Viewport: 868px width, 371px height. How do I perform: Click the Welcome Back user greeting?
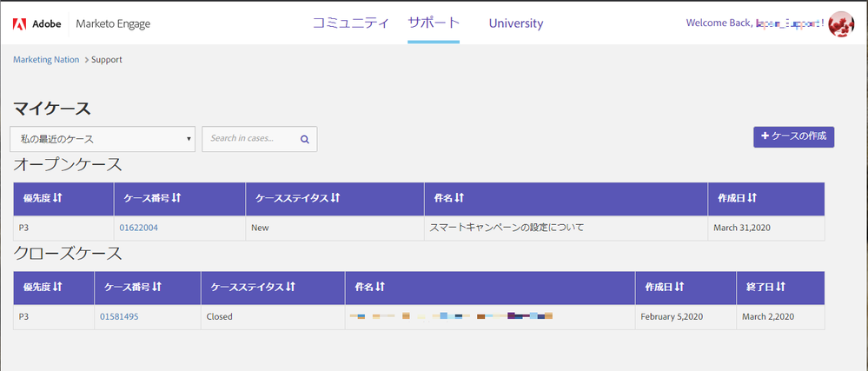[x=756, y=23]
